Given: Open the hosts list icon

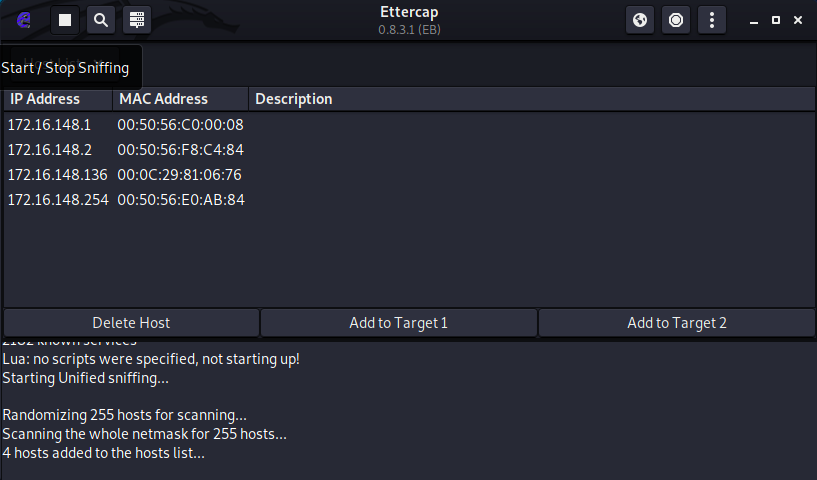Looking at the screenshot, I should 137,20.
